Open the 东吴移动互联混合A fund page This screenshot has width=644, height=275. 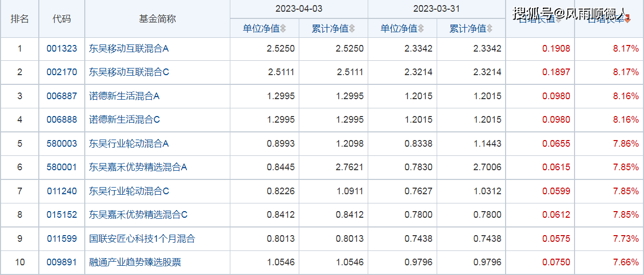(129, 49)
